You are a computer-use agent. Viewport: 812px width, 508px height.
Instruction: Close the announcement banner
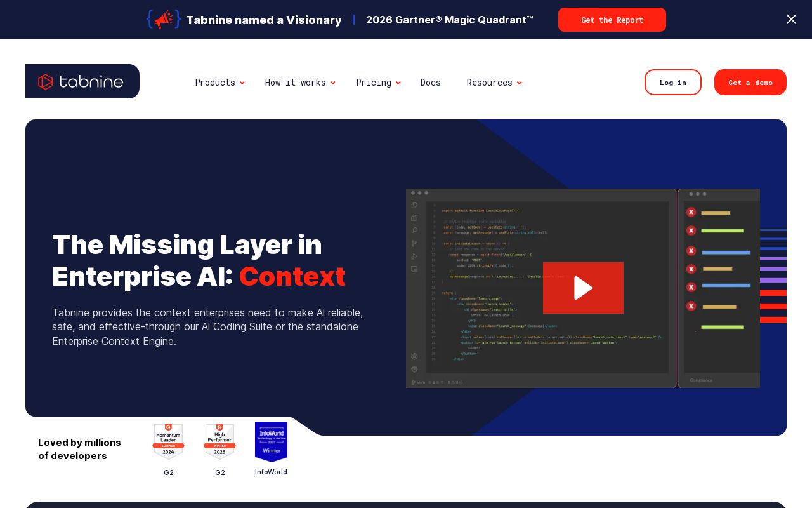tap(791, 19)
